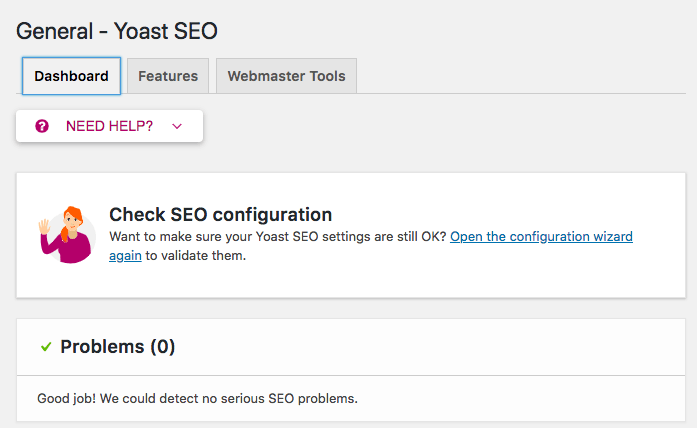Image resolution: width=697 pixels, height=428 pixels.
Task: Collapse the Problems (0) section heading
Action: point(118,347)
